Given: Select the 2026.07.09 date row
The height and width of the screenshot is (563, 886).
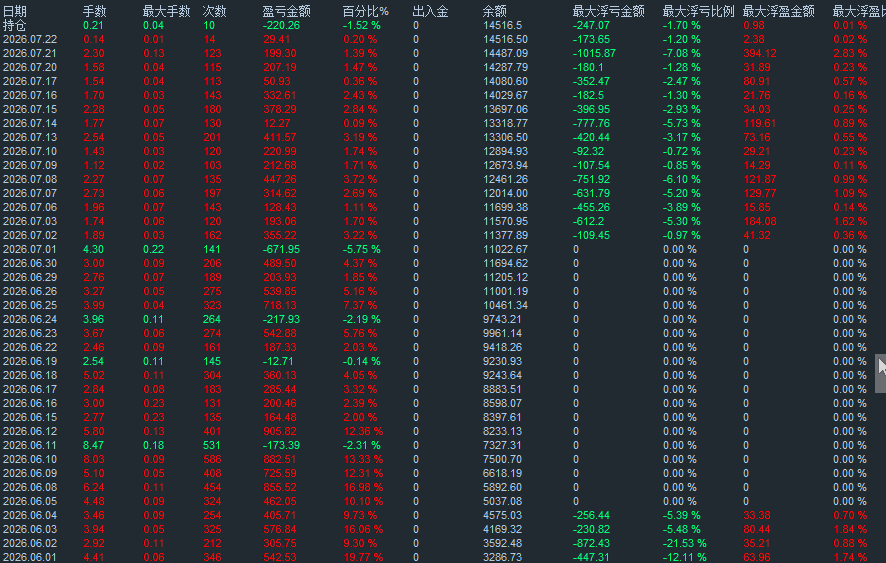Looking at the screenshot, I should pyautogui.click(x=30, y=165).
